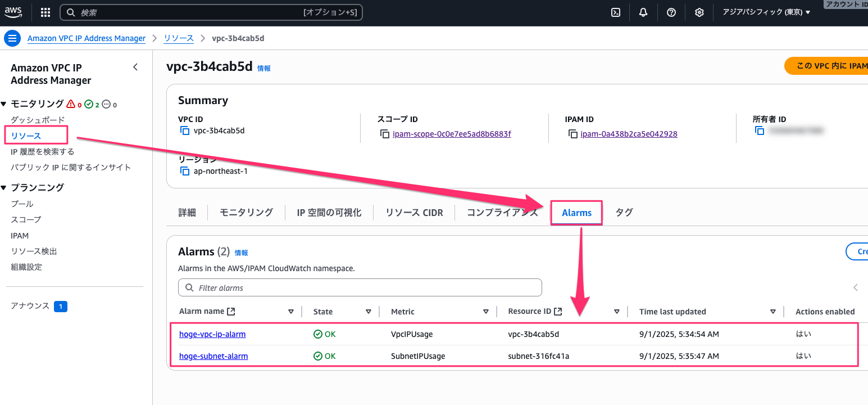Image resolution: width=868 pixels, height=405 pixels.
Task: Select the Alarms tab
Action: [x=576, y=213]
